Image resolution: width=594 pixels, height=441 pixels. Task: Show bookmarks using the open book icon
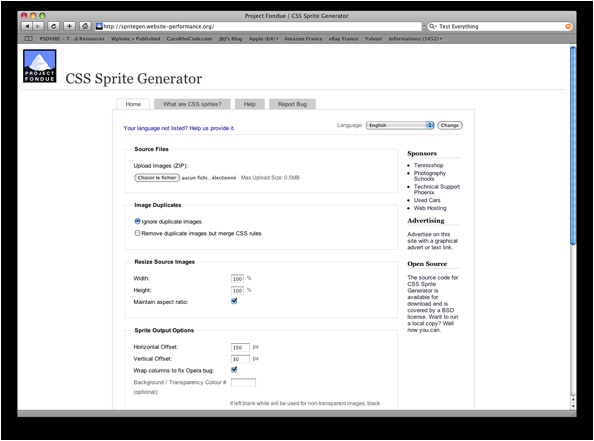[28, 39]
